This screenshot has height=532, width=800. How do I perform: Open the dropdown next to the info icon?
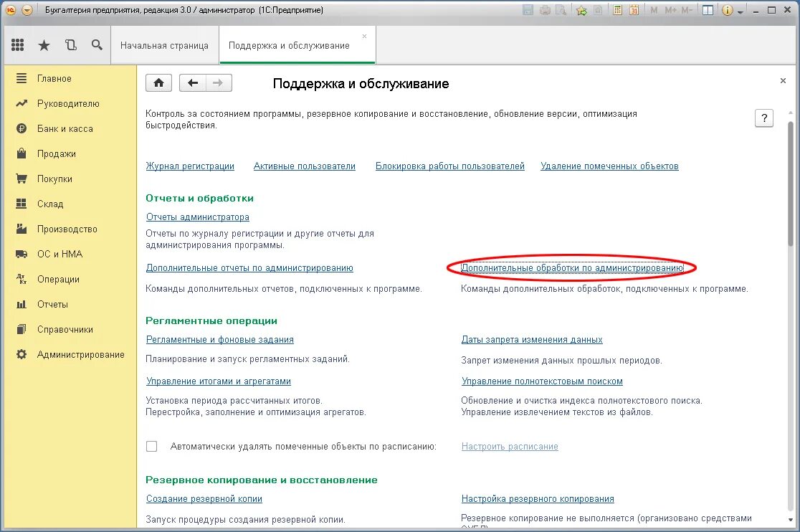pos(738,10)
